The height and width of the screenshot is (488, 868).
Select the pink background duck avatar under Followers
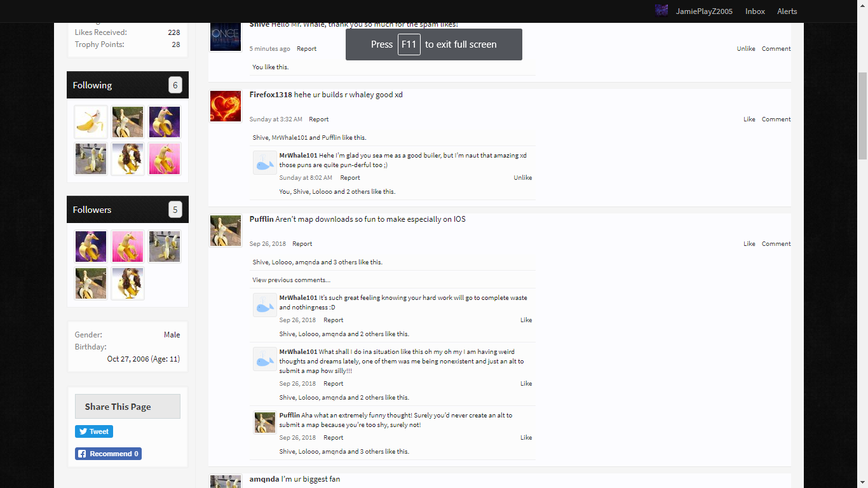128,247
